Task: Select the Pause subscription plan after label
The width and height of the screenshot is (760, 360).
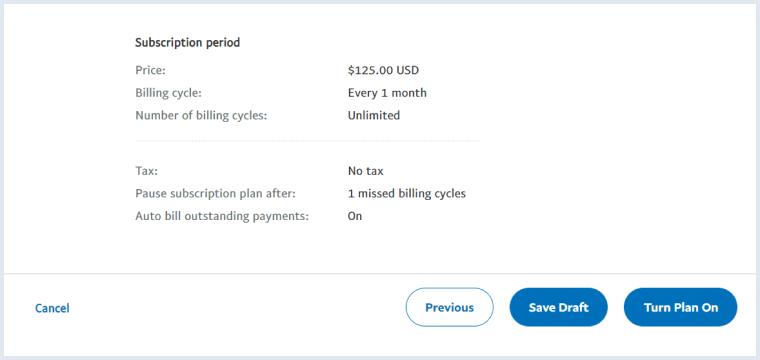Action: [215, 193]
